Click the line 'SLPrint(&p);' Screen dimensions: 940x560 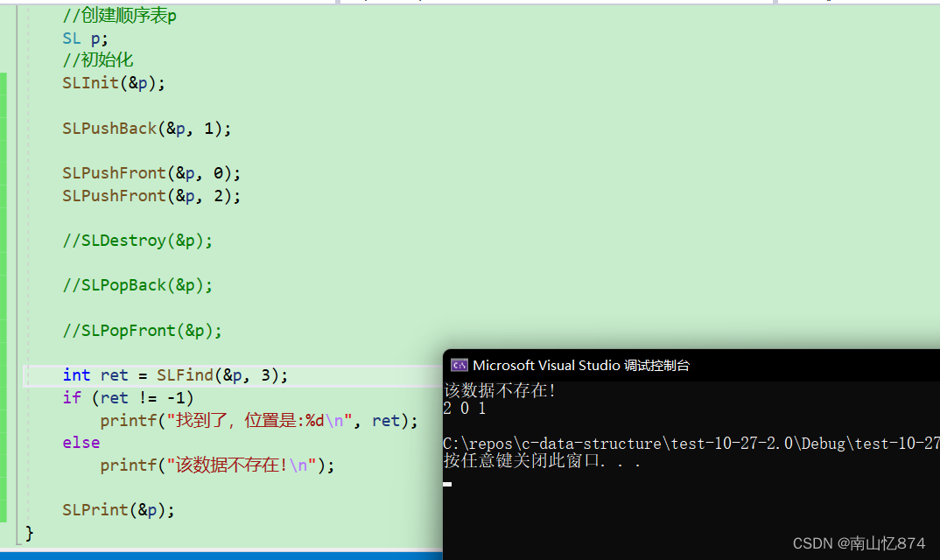coord(118,510)
